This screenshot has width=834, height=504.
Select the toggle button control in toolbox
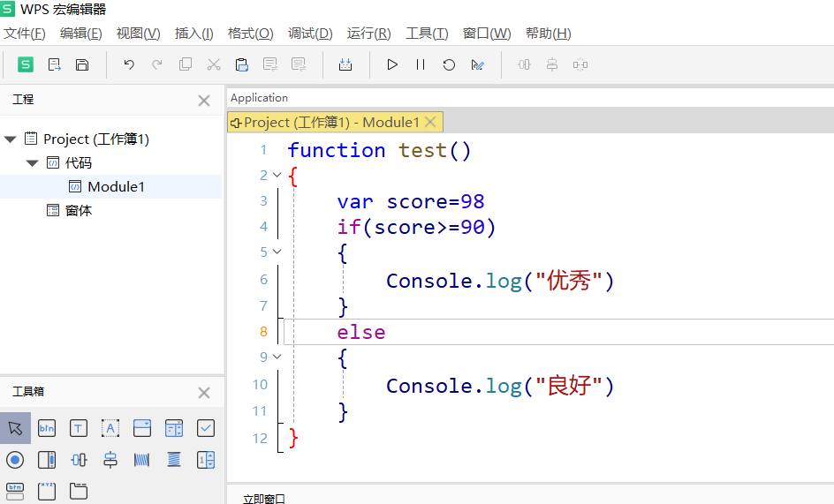tap(15, 492)
